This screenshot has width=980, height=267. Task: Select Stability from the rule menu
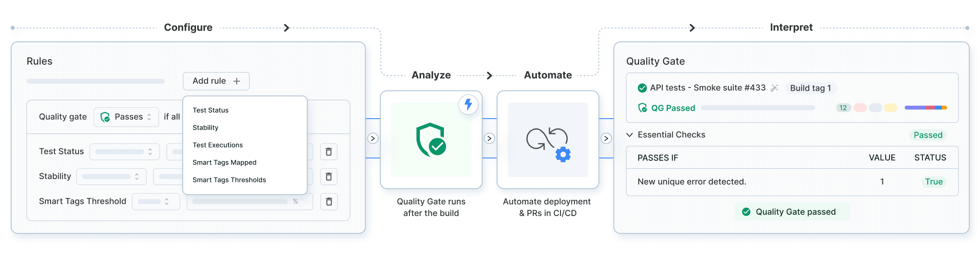click(x=206, y=128)
